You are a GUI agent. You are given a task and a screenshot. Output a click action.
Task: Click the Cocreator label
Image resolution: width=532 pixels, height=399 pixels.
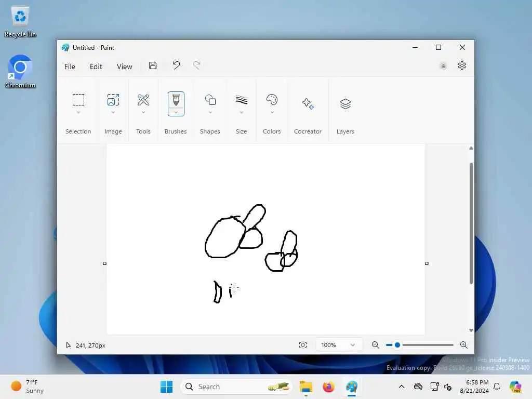[308, 131]
